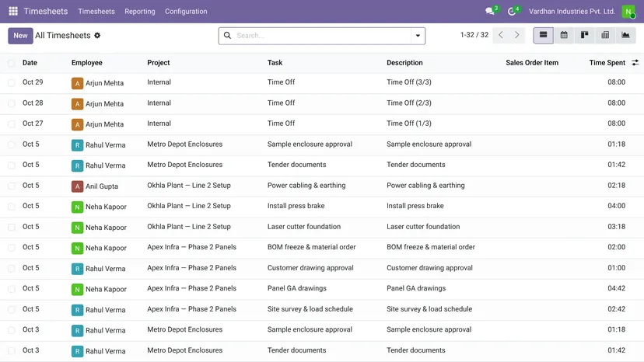
Task: Click the Time Off (2/3) description cell
Action: (408, 103)
